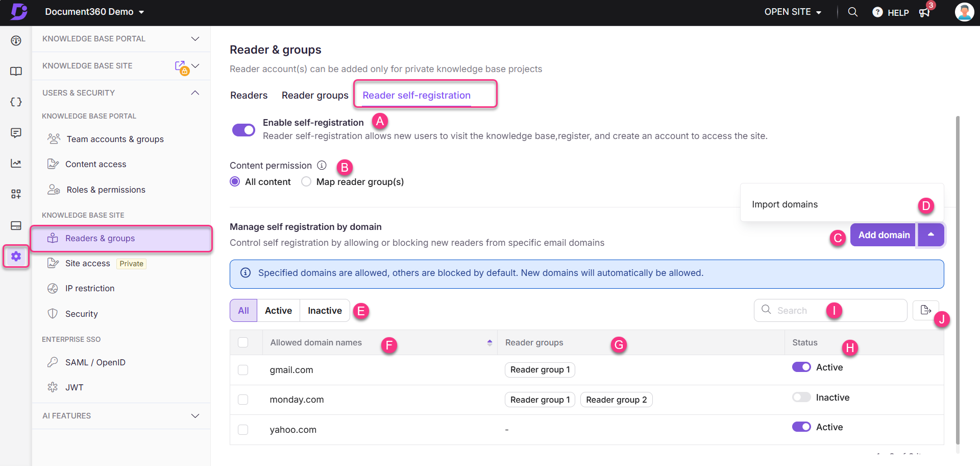The image size is (980, 466).
Task: Switch to Reader self-registration tab
Action: [416, 95]
